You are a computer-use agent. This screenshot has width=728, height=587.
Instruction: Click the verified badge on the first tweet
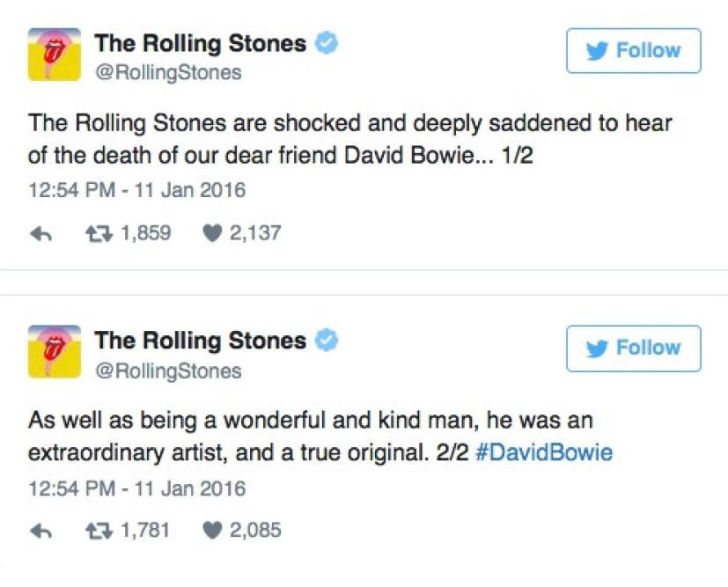(327, 43)
